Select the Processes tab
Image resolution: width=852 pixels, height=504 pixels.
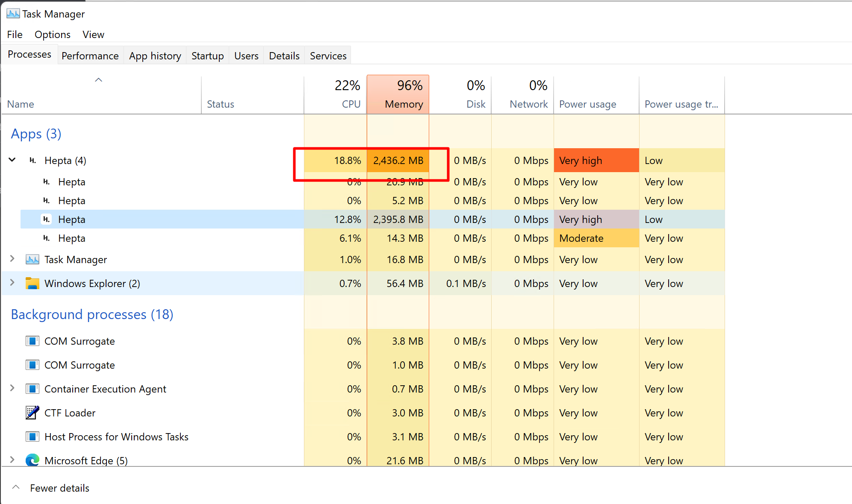pos(29,54)
